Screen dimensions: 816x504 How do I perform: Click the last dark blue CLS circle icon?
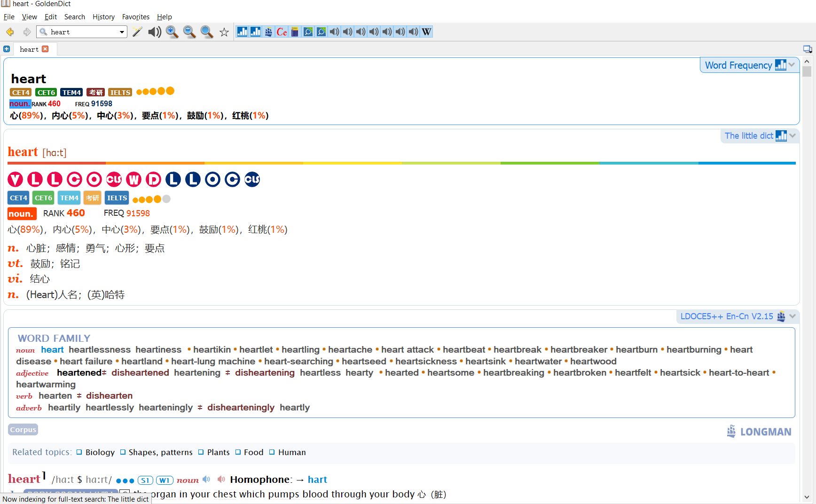click(x=252, y=179)
